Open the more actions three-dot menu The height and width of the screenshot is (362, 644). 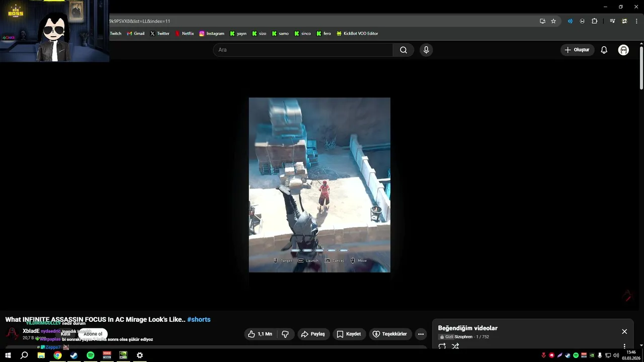(421, 334)
